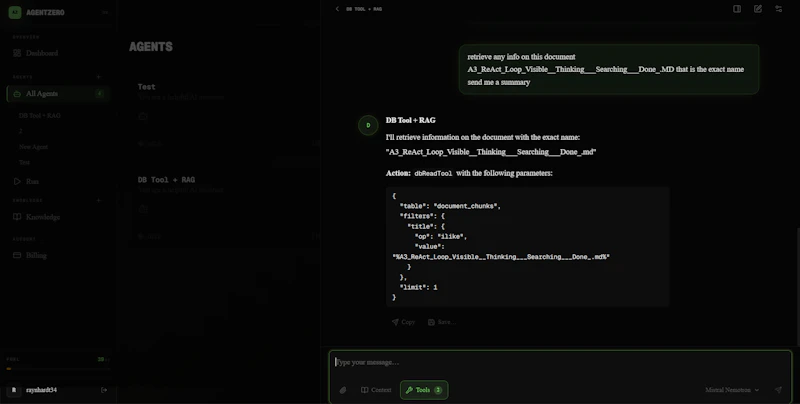
Task: Copy the assistant response
Action: pyautogui.click(x=403, y=322)
